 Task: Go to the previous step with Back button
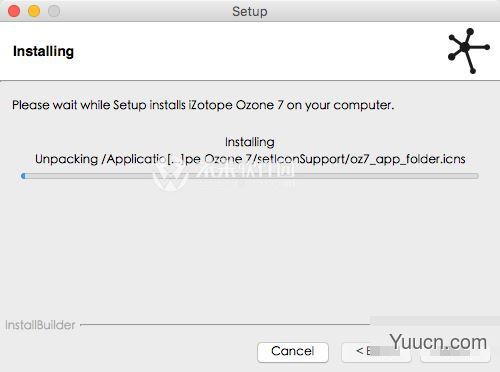[376, 352]
